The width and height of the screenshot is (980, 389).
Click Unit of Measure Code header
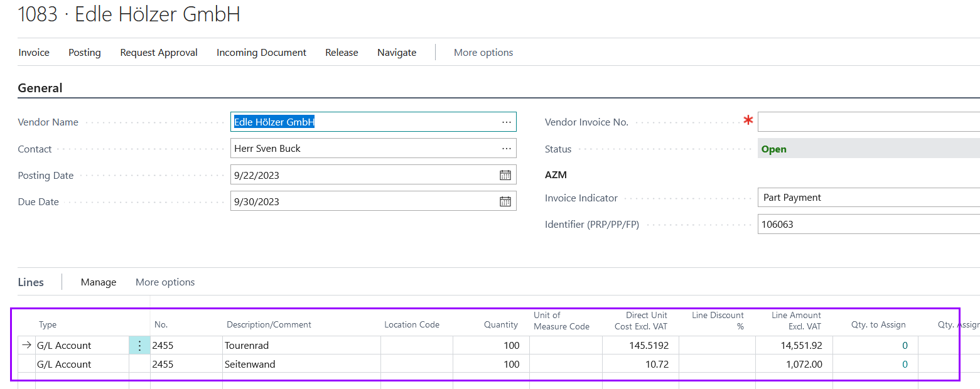point(562,321)
